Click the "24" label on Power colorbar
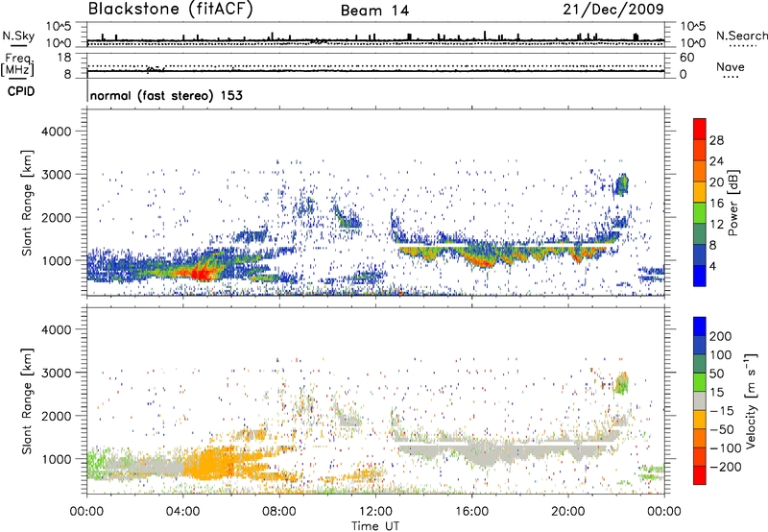 pos(716,161)
